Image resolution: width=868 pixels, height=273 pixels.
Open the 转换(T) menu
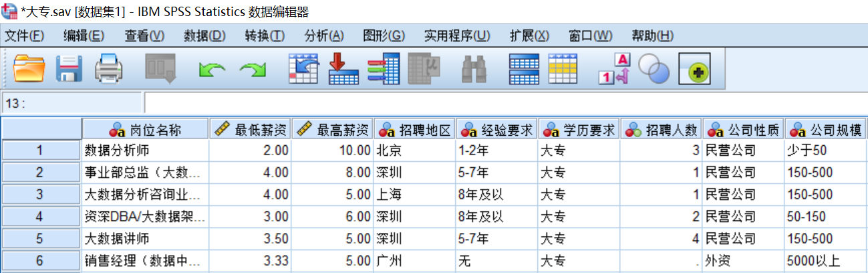265,35
